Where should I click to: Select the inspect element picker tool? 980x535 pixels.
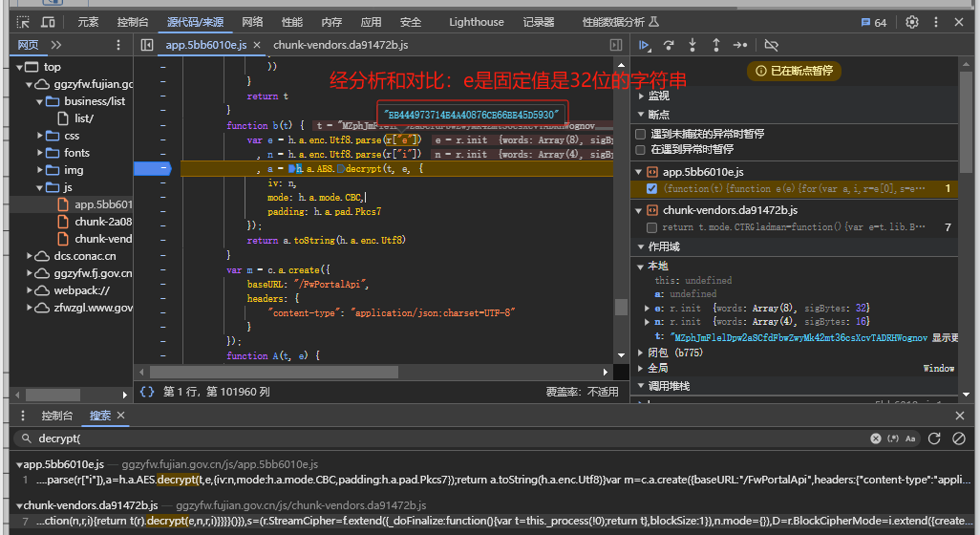click(22, 22)
